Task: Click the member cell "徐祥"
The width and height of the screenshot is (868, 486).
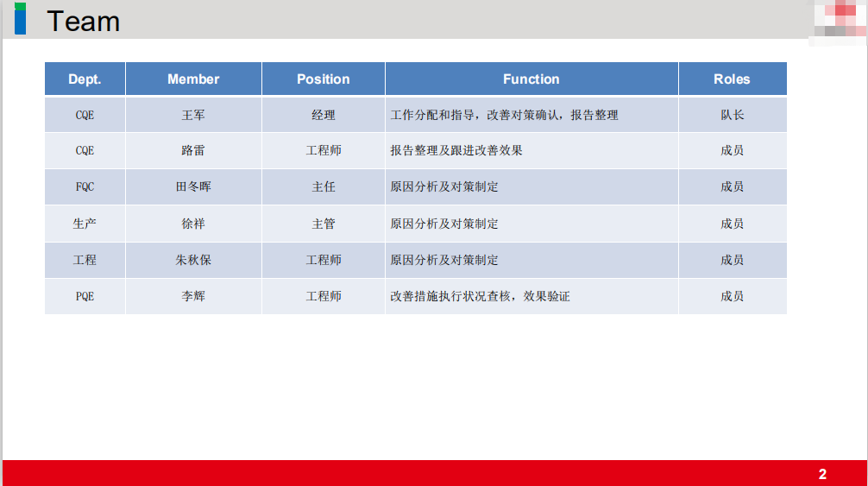Action: click(x=193, y=224)
